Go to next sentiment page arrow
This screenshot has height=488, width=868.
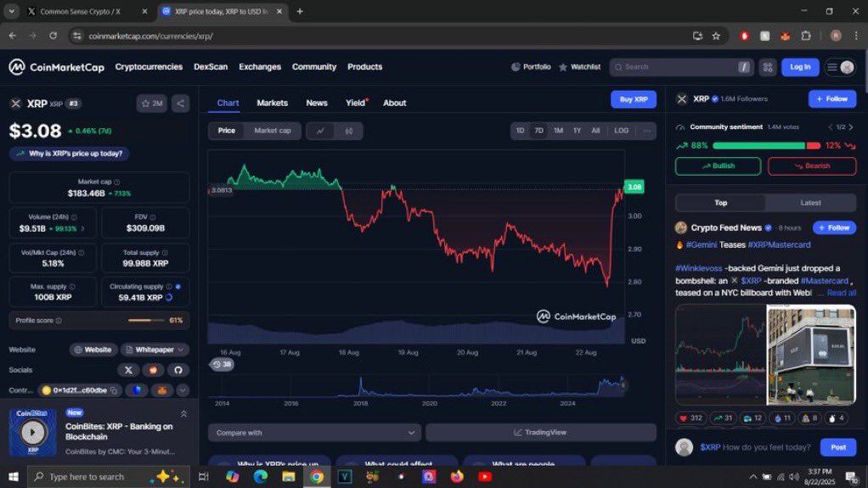click(851, 127)
